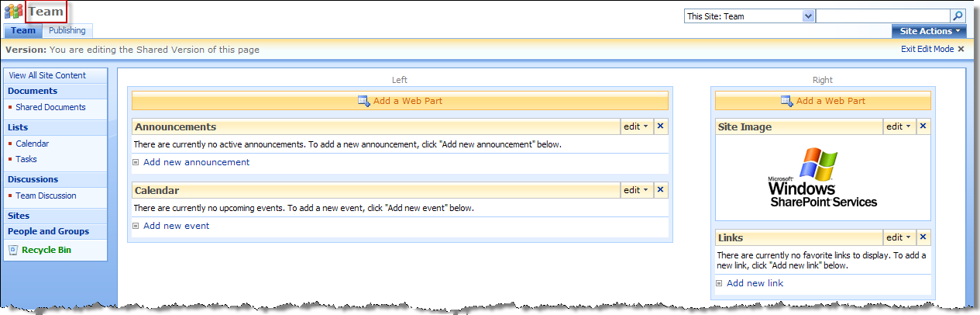Click the plus icon beside Add new announcement
980x315 pixels.
click(x=136, y=162)
